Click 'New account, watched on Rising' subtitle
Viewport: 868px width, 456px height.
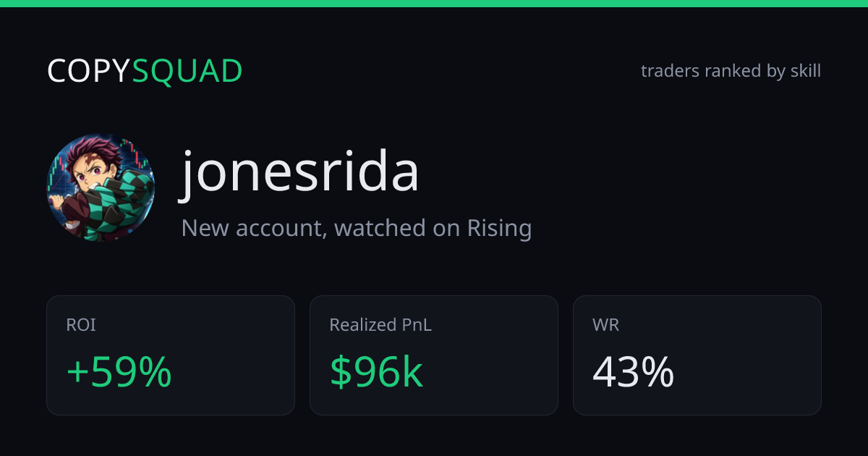point(357,228)
